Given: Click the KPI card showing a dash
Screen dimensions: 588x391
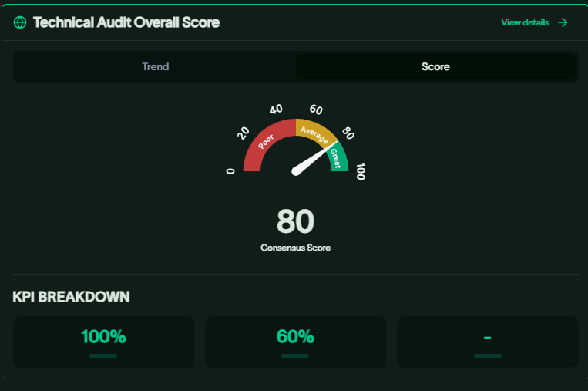Looking at the screenshot, I should click(488, 342).
